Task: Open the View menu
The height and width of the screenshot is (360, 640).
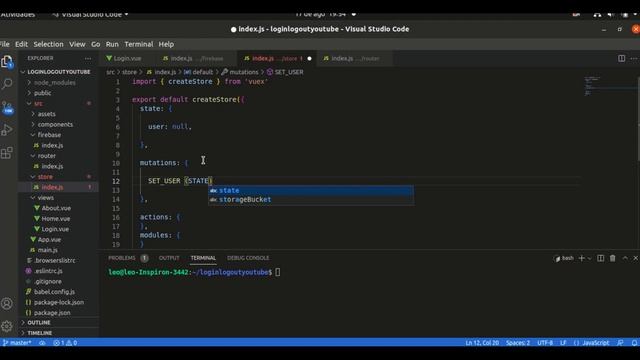Action: 77,44
